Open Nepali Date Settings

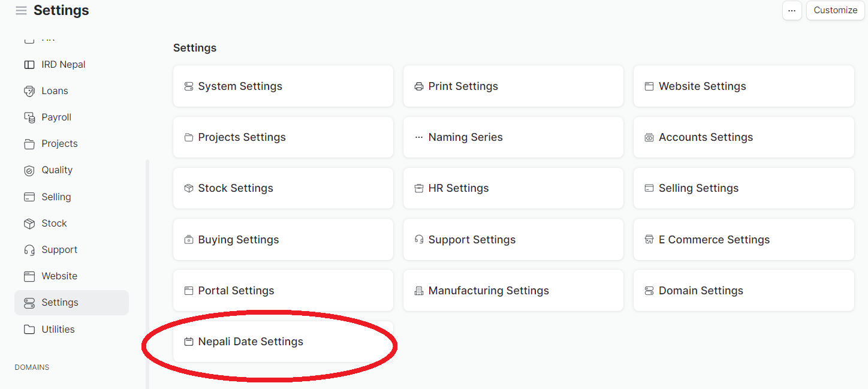[250, 341]
